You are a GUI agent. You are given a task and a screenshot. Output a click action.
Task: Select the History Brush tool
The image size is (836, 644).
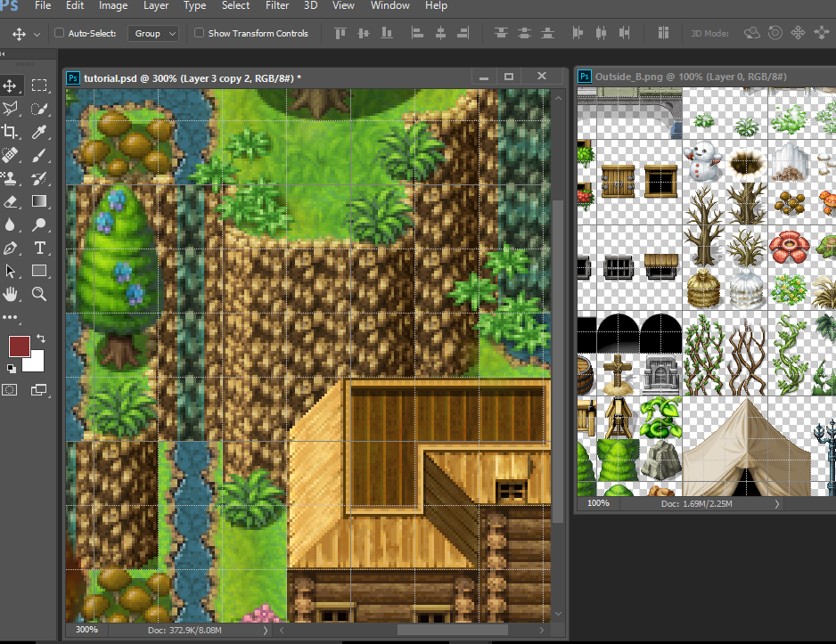pyautogui.click(x=39, y=178)
